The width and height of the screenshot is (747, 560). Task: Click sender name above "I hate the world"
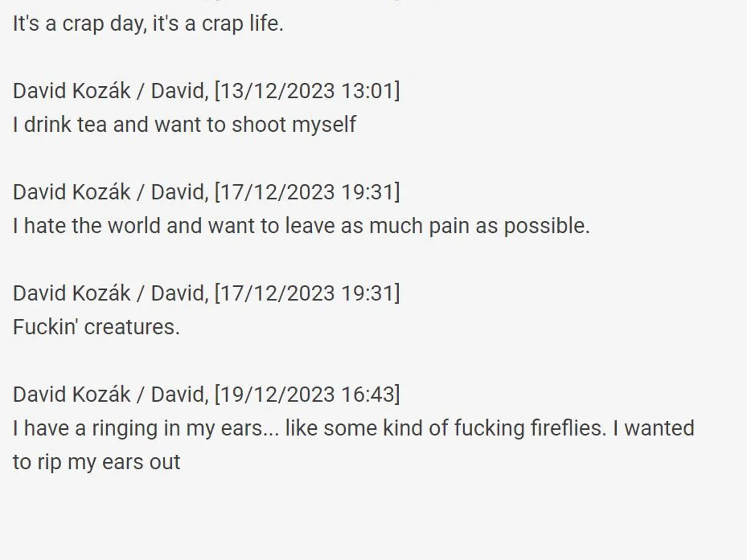pos(111,192)
